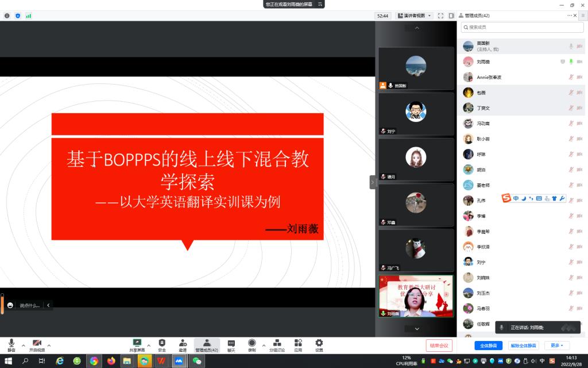This screenshot has width=588, height=368.
Task: Open the 安全 security shield icon
Action: [162, 343]
